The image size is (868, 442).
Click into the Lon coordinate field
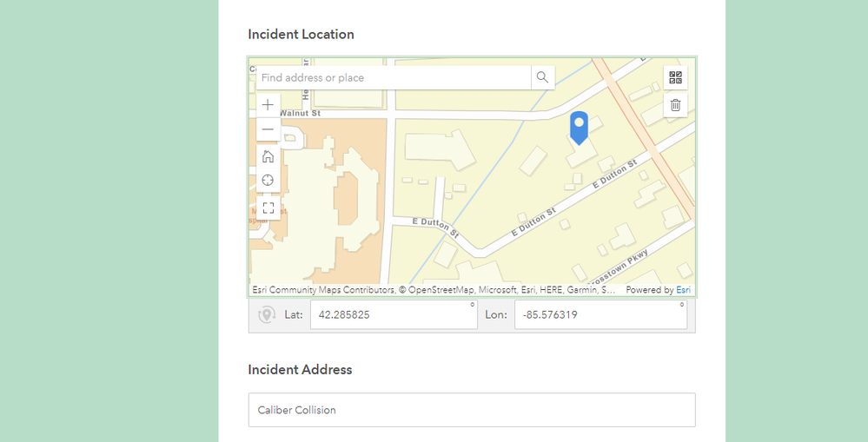coord(600,315)
